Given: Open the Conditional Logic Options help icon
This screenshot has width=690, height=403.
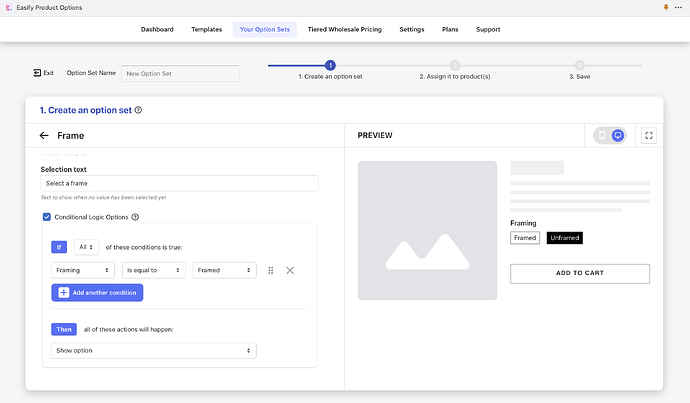Looking at the screenshot, I should click(x=135, y=217).
